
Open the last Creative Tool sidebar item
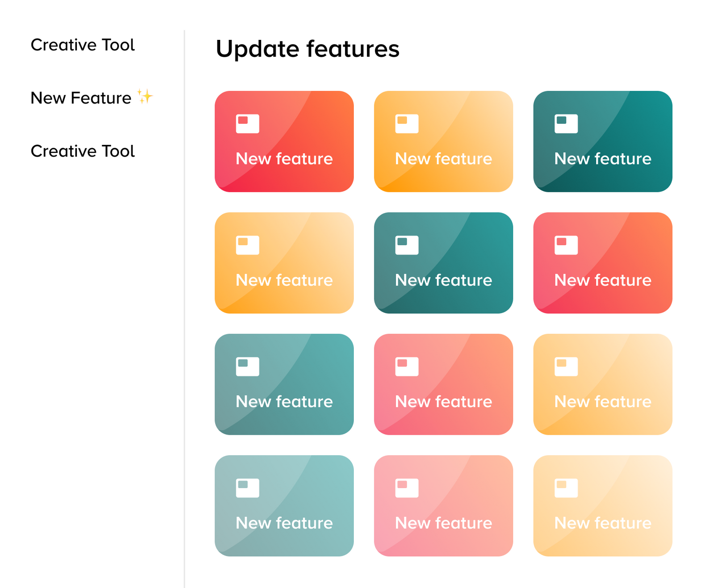coord(82,151)
